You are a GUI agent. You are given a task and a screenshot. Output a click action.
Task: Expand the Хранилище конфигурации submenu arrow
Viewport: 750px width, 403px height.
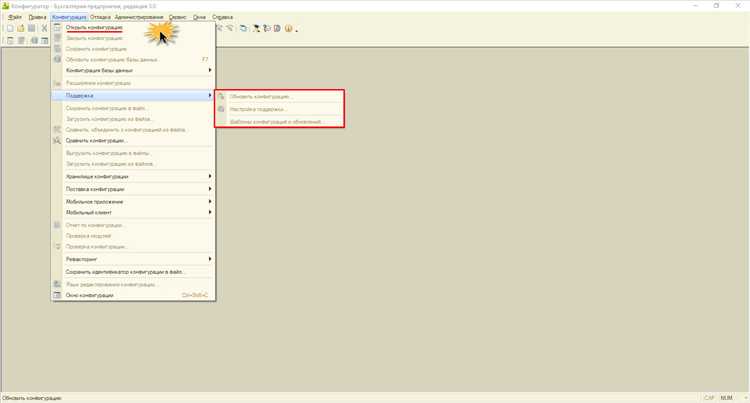tap(210, 176)
